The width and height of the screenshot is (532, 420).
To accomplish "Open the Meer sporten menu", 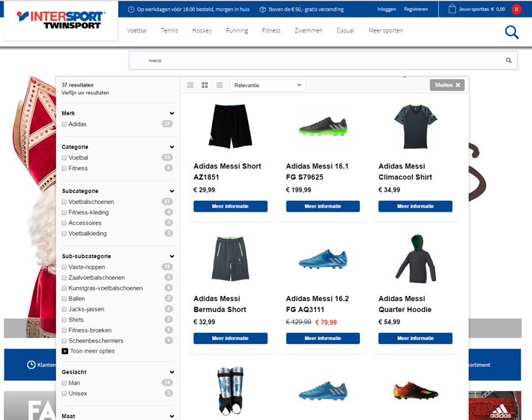I will (386, 30).
